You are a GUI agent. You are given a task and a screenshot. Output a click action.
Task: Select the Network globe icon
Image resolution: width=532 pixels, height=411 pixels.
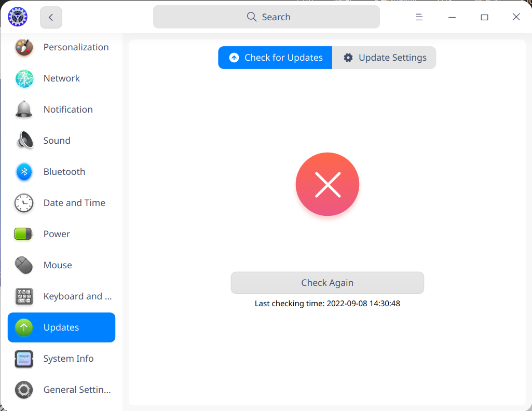[x=23, y=78]
